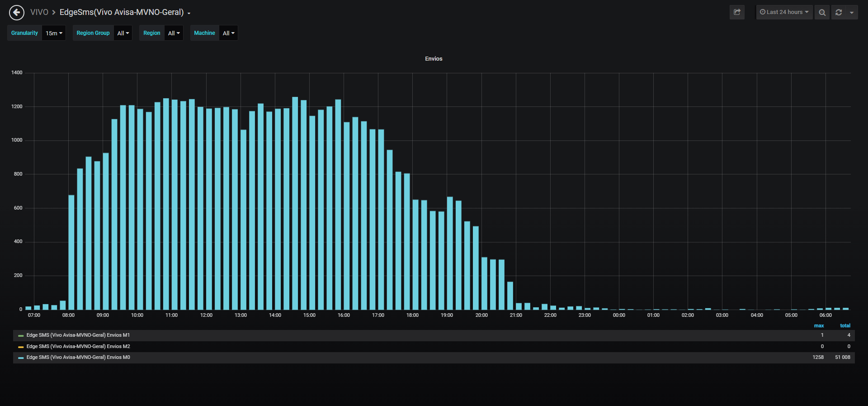Image resolution: width=868 pixels, height=406 pixels.
Task: Open the share dashboard icon
Action: coord(737,12)
